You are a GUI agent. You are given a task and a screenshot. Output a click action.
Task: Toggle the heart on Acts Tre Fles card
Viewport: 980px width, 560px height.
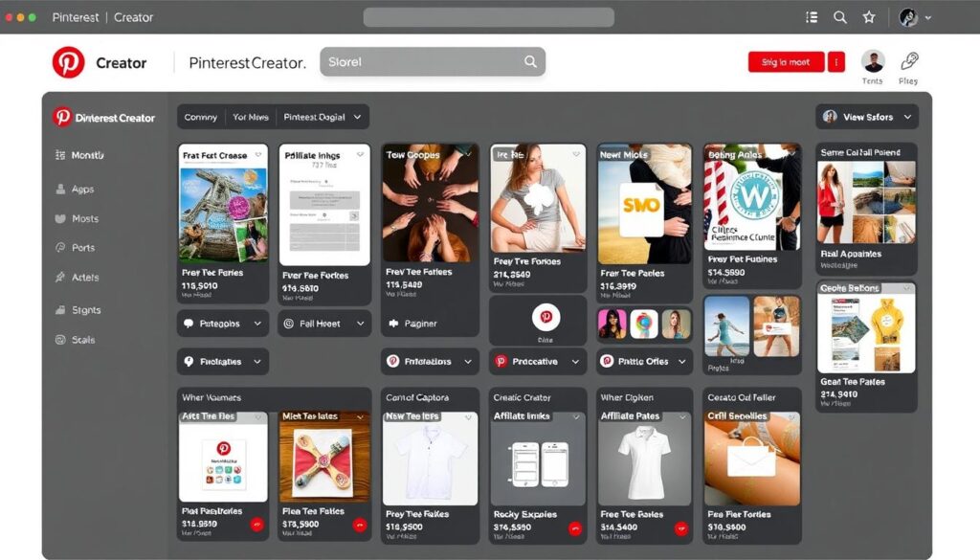click(x=258, y=416)
